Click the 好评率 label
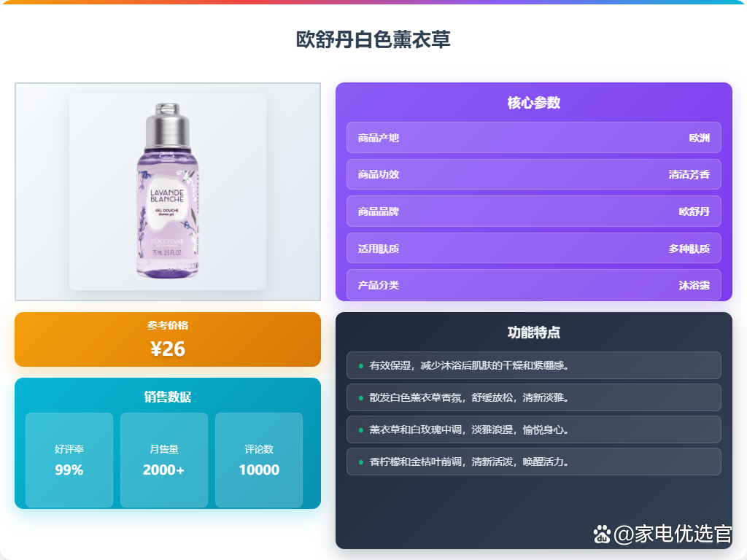 (69, 449)
